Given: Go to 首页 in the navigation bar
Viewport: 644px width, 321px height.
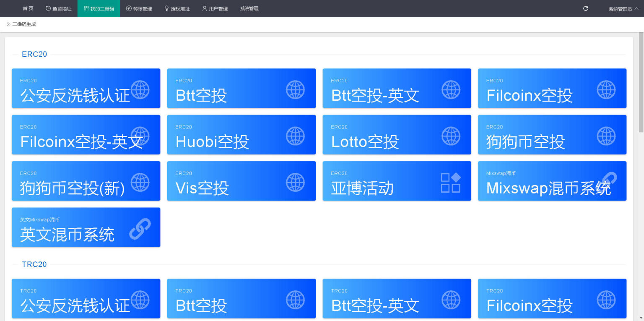Looking at the screenshot, I should tap(28, 8).
